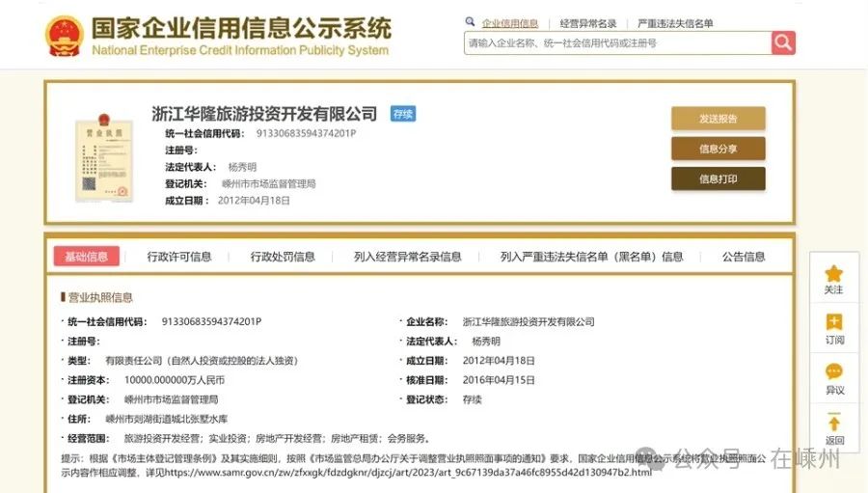Switch to the 公告信息 tab
Viewport: 868px width, 493px height.
pos(744,257)
